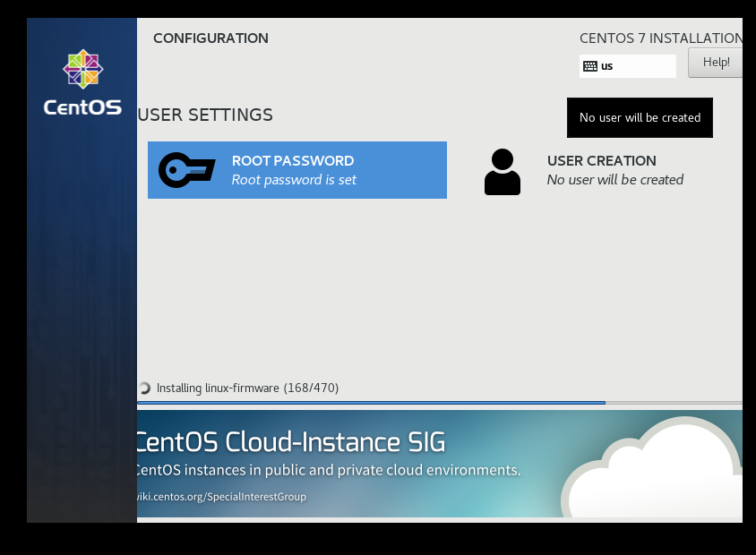Viewport: 756px width, 555px height.
Task: Click the cloud graphic in banner
Action: (x=652, y=466)
